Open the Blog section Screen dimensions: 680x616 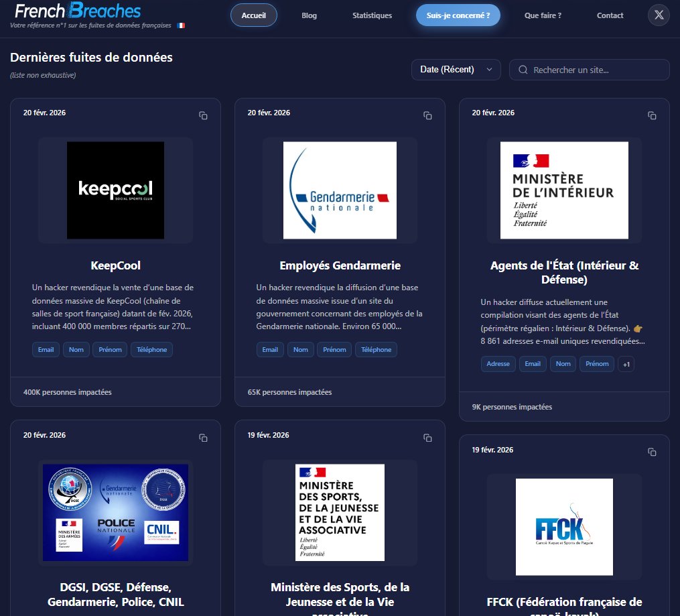pos(309,15)
